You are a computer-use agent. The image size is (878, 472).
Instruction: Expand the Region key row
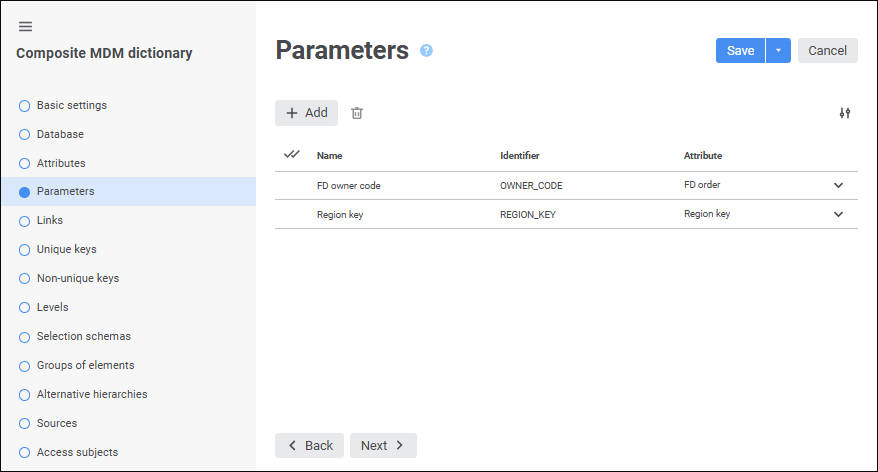point(838,214)
